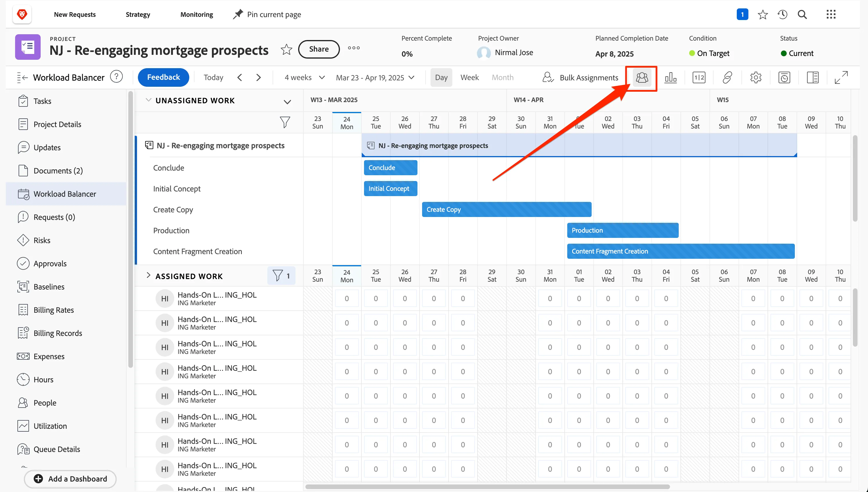Screen dimensions: 868x492
Task: Open the main menu grid icon
Action: (x=831, y=15)
